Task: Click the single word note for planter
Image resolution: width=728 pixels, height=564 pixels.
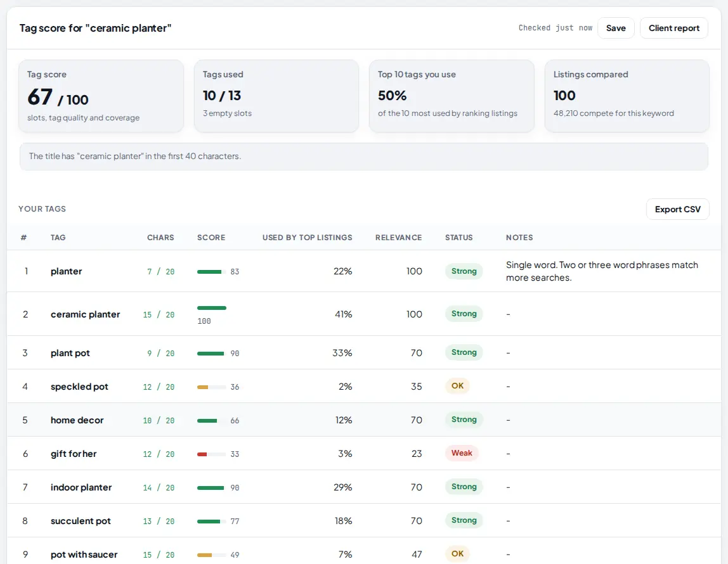Action: tap(602, 271)
